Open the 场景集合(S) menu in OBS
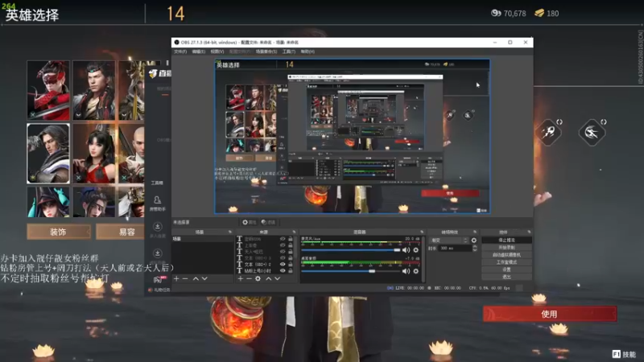Screen dimensions: 644x362 pos(266,51)
